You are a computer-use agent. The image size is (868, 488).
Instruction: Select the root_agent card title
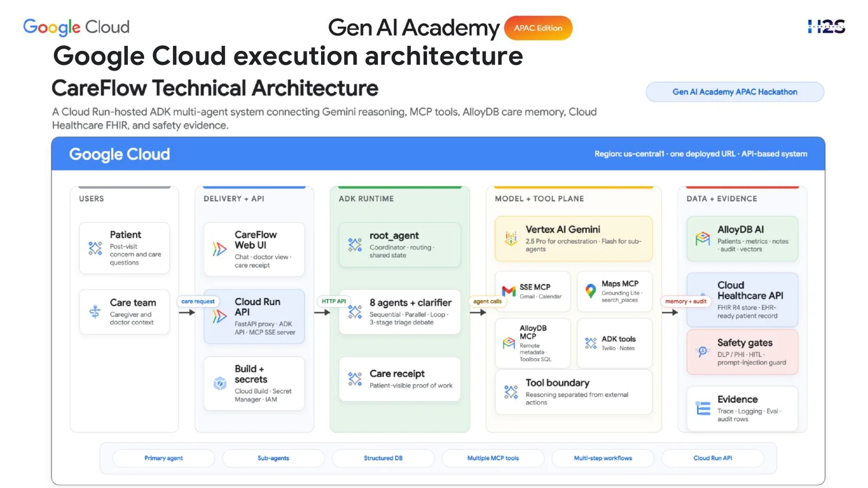(394, 236)
